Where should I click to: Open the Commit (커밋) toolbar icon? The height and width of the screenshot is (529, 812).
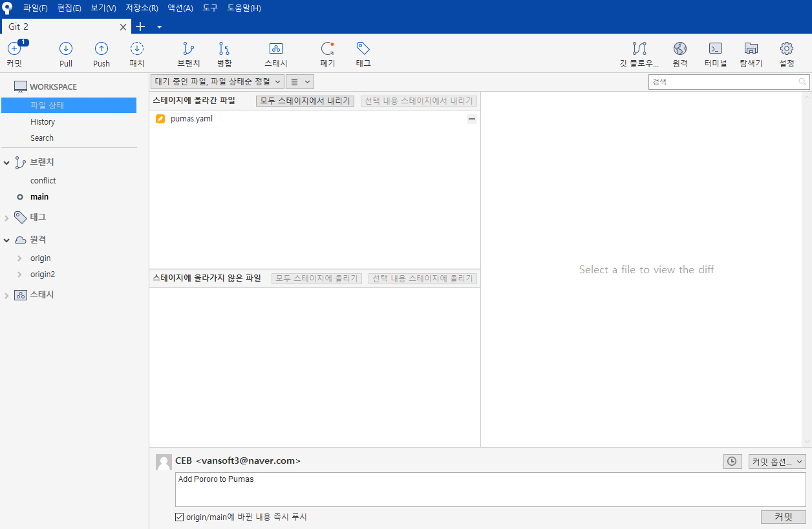click(x=14, y=49)
